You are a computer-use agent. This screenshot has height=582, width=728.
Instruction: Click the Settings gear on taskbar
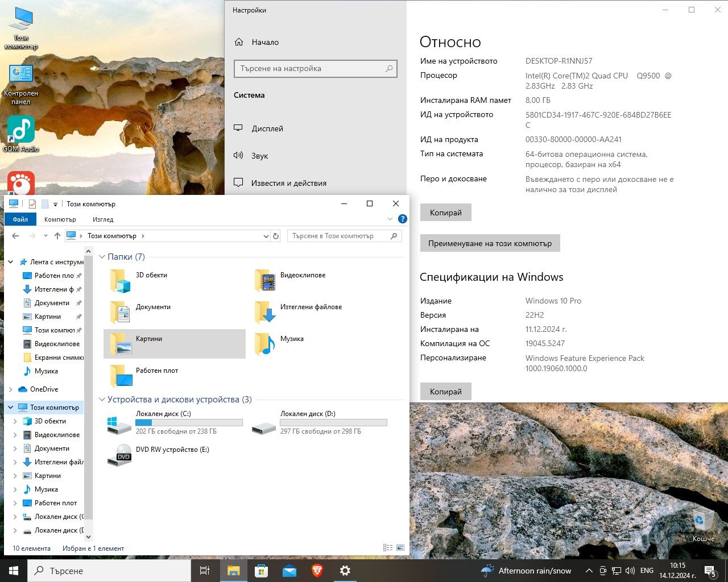(x=345, y=571)
